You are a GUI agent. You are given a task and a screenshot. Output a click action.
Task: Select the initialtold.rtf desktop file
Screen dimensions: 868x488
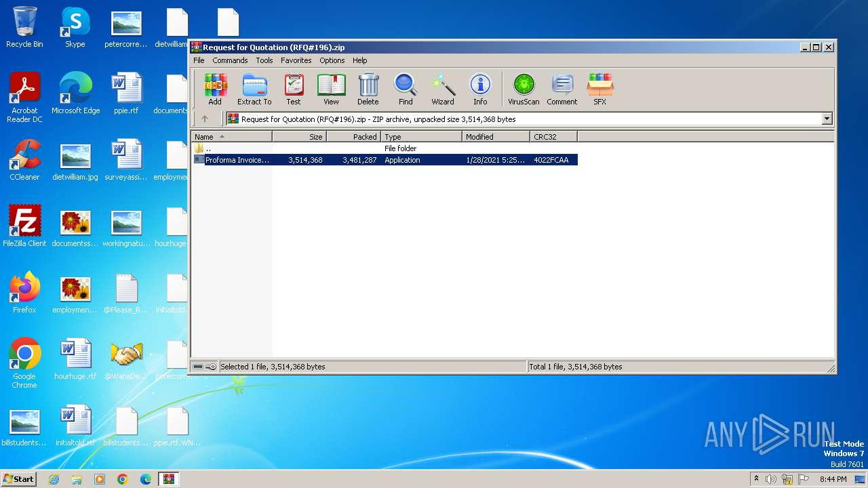click(75, 426)
